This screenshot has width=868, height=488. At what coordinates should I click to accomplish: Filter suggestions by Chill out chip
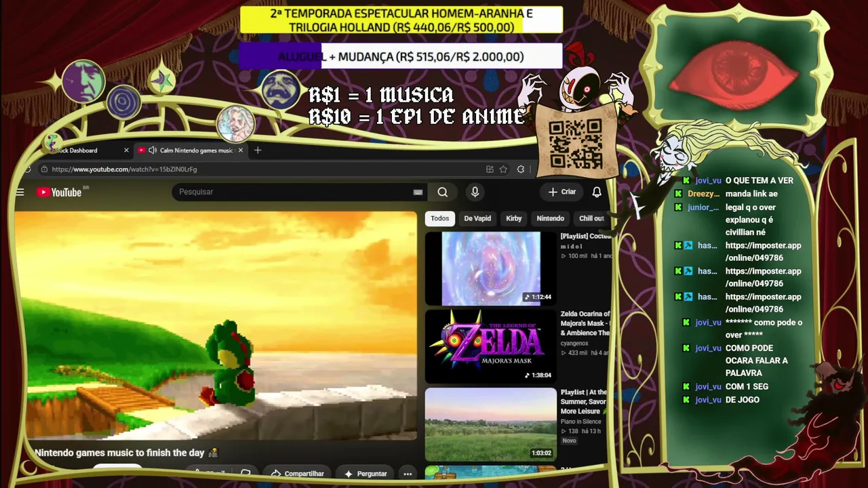tap(591, 218)
